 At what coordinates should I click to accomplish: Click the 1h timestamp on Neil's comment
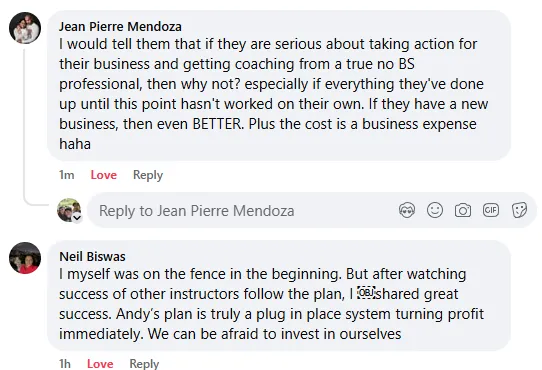pos(65,363)
